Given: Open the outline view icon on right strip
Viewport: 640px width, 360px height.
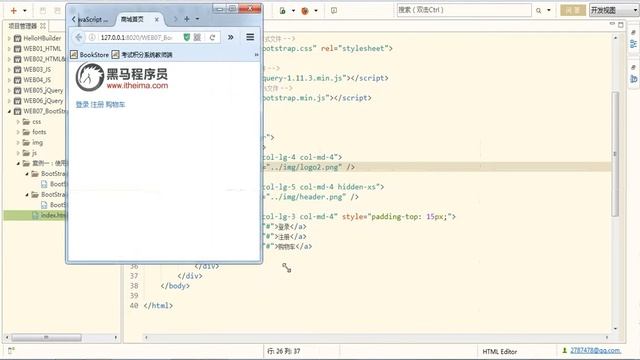Looking at the screenshot, I should 633,44.
